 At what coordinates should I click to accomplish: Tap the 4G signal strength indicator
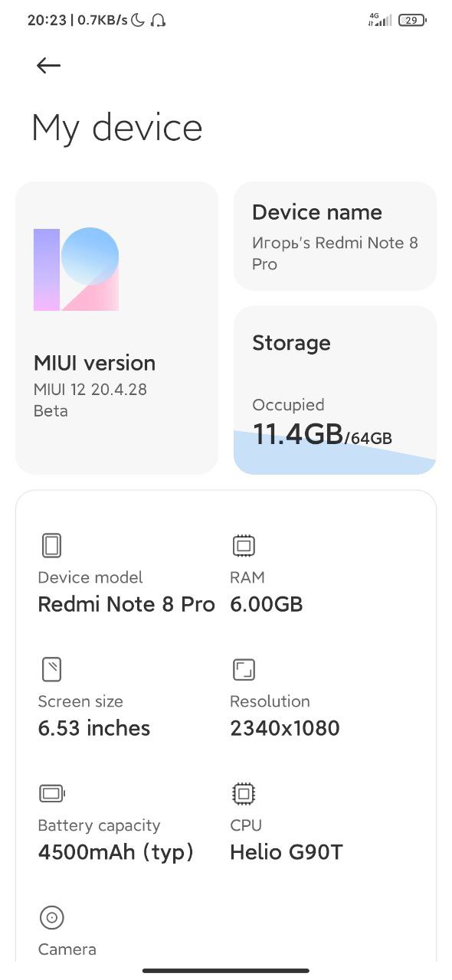pyautogui.click(x=380, y=20)
